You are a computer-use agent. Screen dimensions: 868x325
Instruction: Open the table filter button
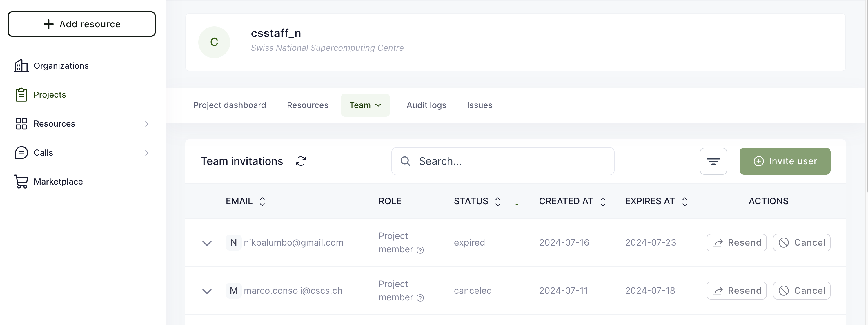pos(713,161)
